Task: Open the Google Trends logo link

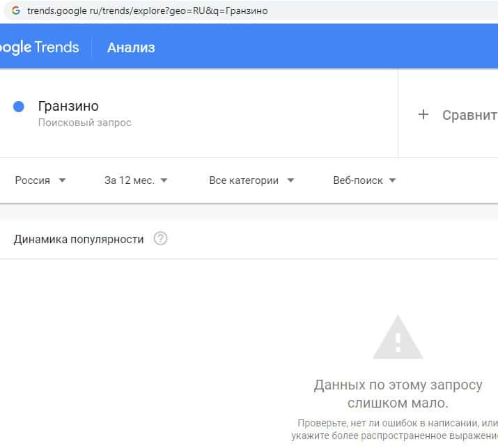Action: [x=40, y=47]
